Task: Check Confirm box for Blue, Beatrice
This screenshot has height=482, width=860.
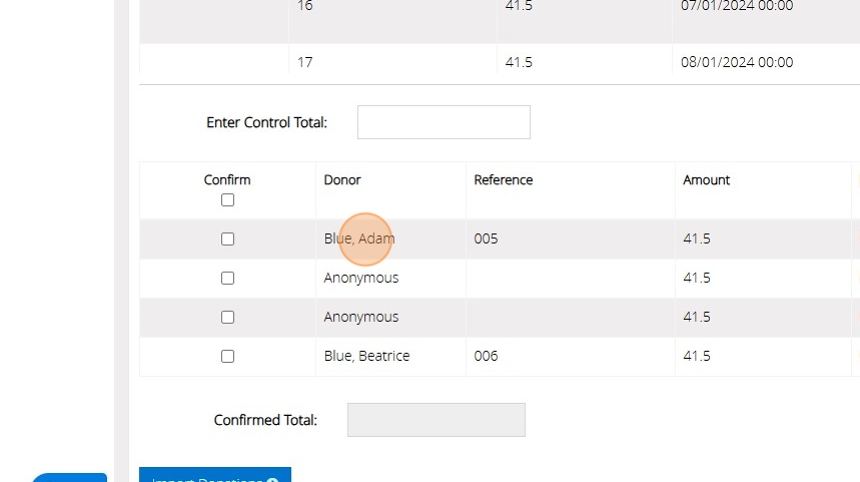Action: (227, 356)
